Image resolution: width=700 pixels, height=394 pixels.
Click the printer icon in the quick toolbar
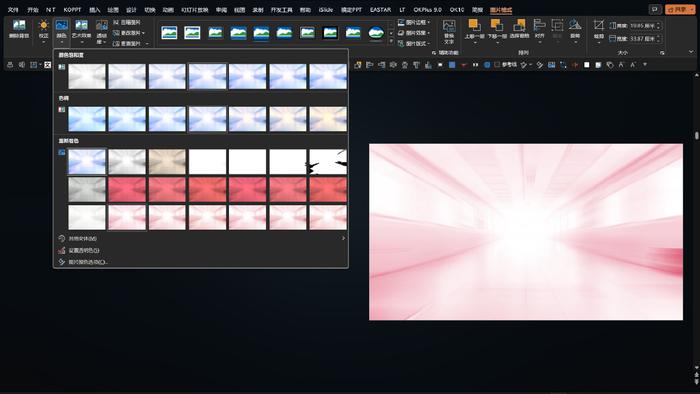(x=10, y=65)
